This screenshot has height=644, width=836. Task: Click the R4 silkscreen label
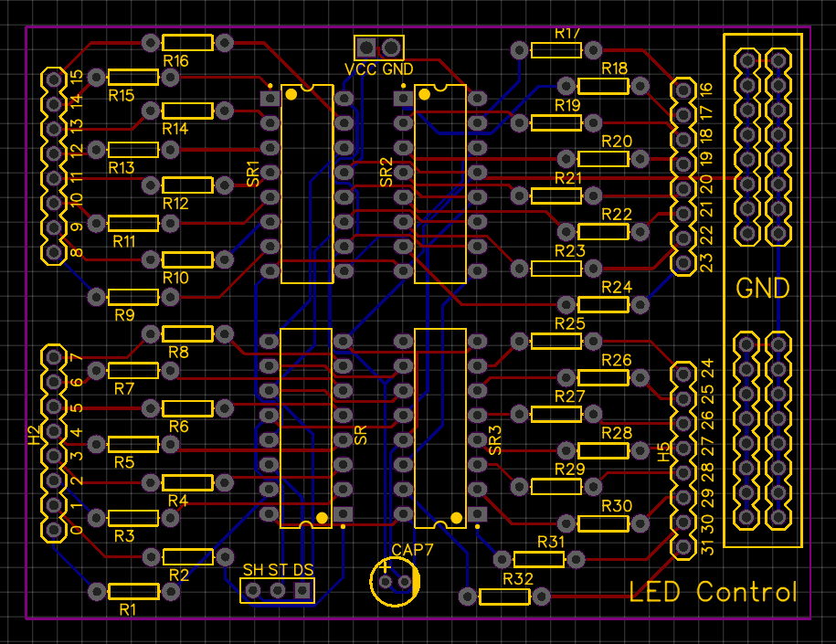coord(178,501)
